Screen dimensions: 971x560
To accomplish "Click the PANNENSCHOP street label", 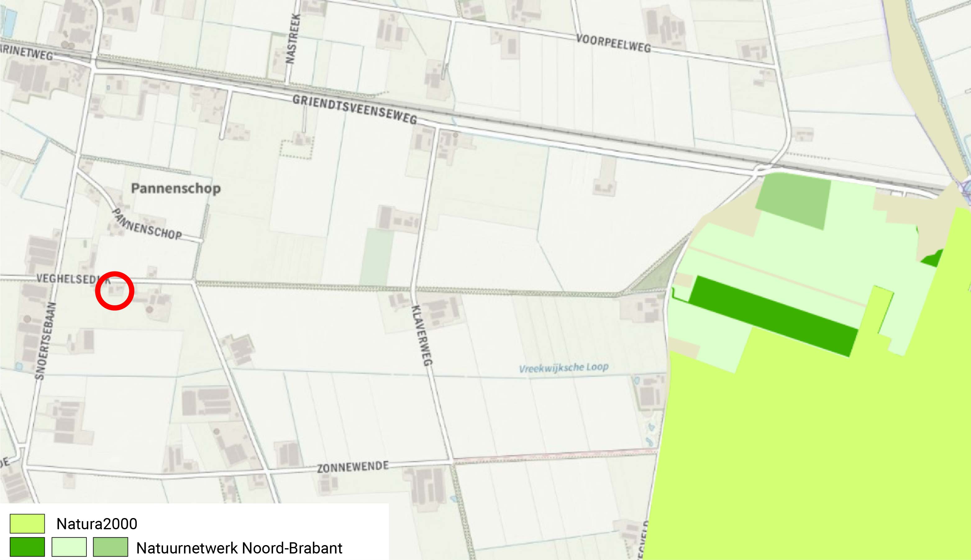I will 147,224.
